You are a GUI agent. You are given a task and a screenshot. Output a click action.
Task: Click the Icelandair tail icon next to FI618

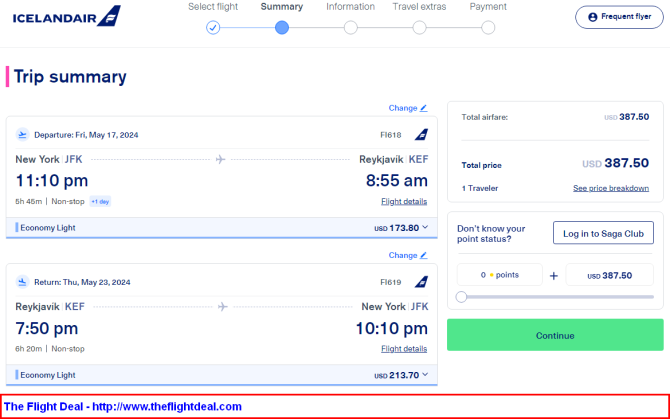pyautogui.click(x=421, y=135)
